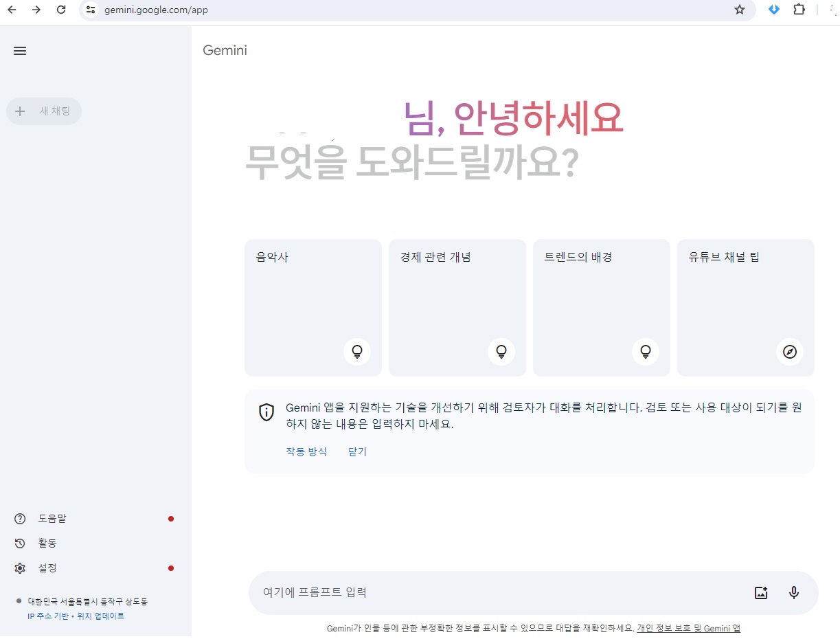Click the 대한민국 서울특별시 동작구 상도동 location text

point(87,601)
